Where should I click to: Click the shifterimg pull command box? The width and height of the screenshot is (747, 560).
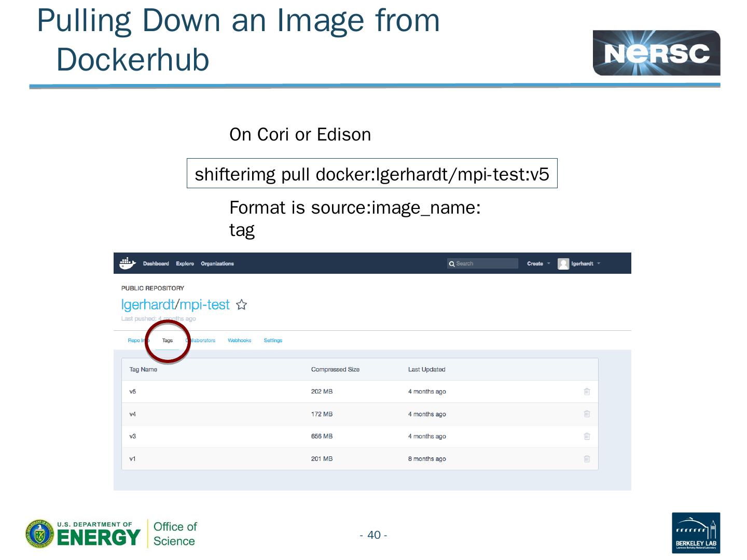pyautogui.click(x=372, y=173)
